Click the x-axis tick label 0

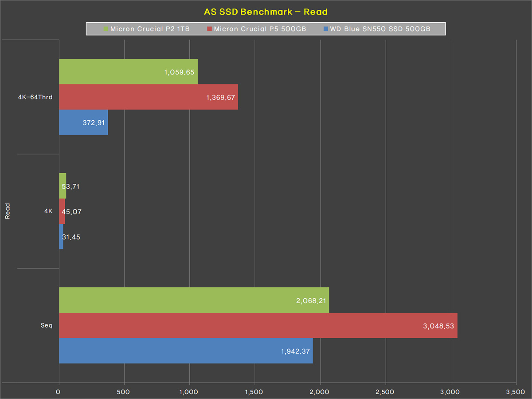(58, 392)
